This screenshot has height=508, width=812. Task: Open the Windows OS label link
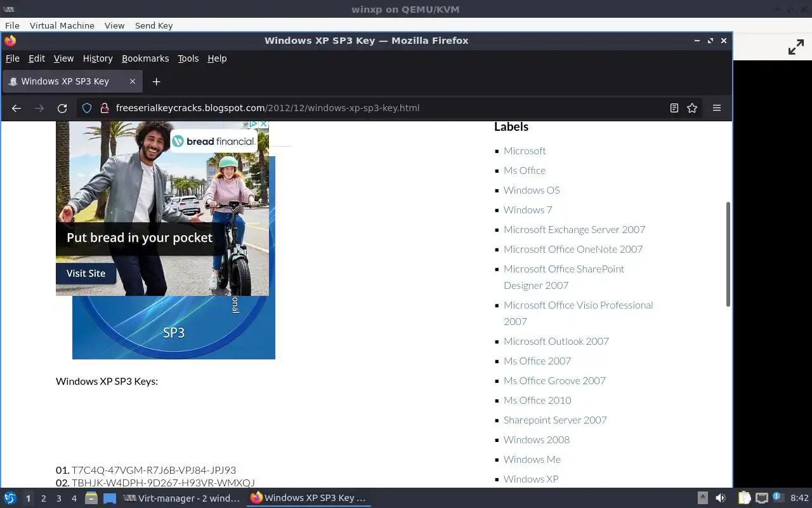click(x=532, y=190)
